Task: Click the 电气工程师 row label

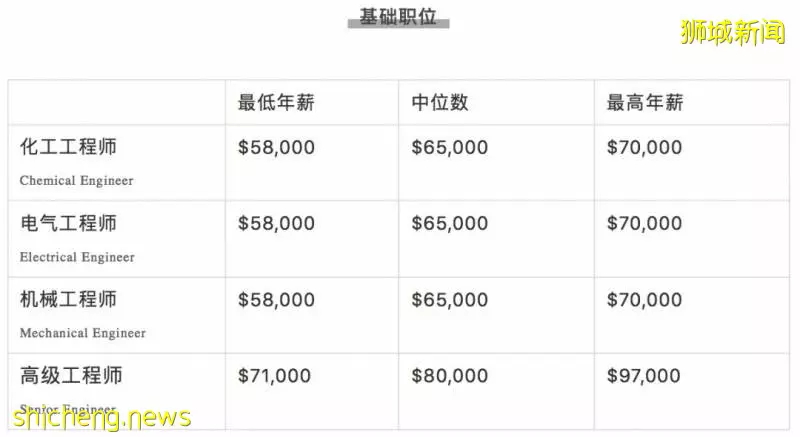Action: (x=68, y=223)
